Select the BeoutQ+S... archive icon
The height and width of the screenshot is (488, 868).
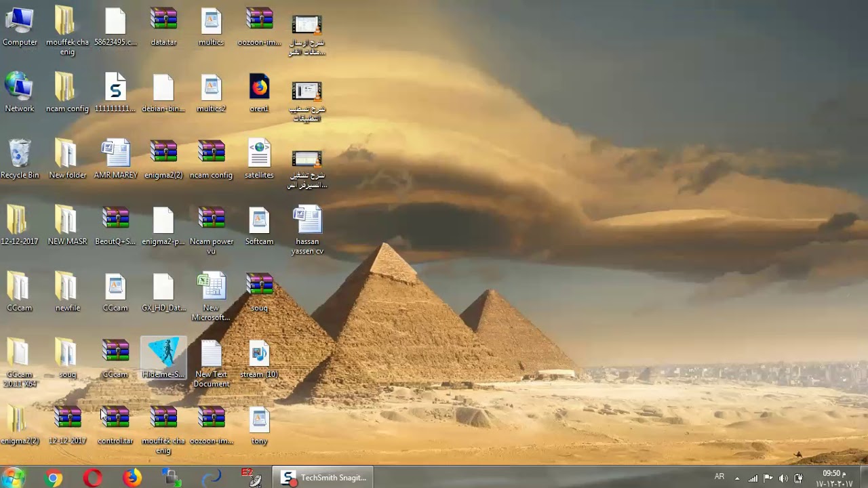(115, 226)
